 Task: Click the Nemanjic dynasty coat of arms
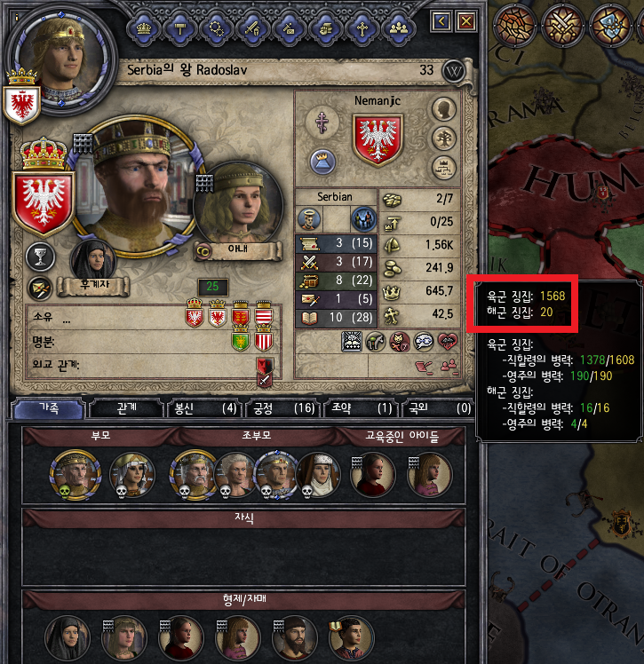[x=378, y=139]
